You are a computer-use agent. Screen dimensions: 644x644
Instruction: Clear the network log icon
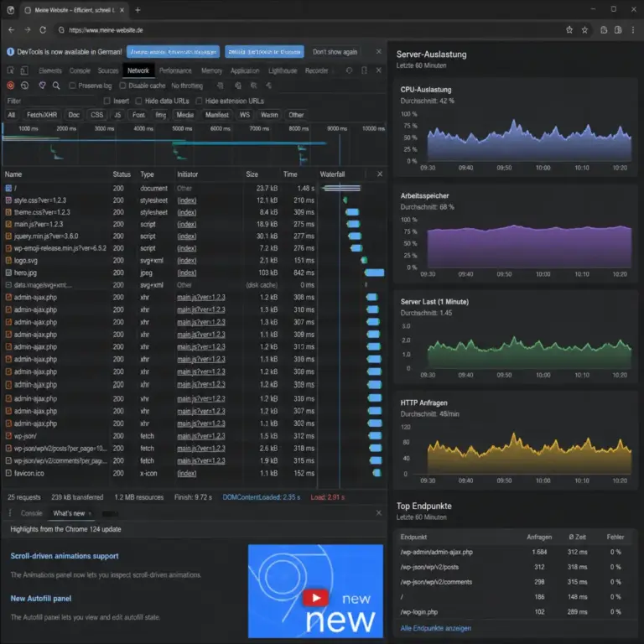(x=25, y=86)
